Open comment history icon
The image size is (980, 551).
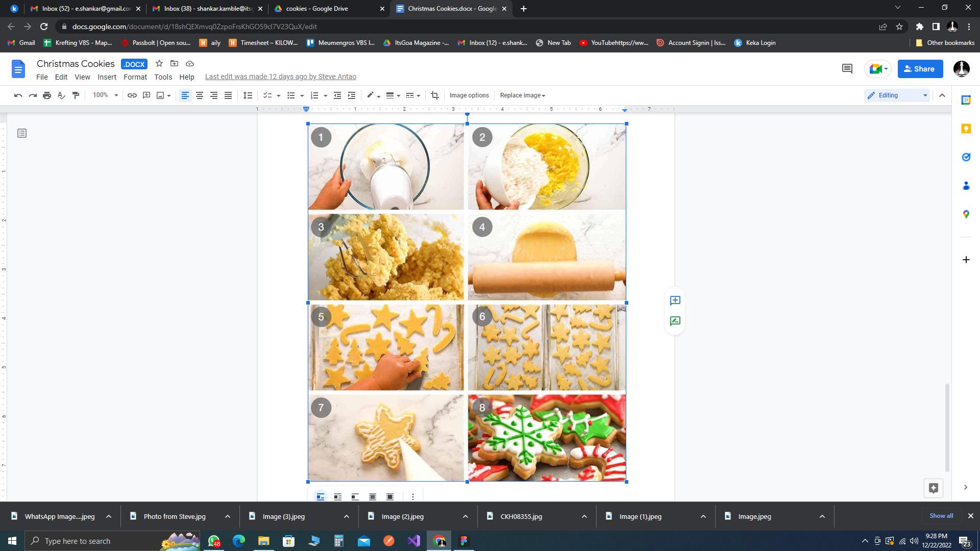(x=847, y=69)
